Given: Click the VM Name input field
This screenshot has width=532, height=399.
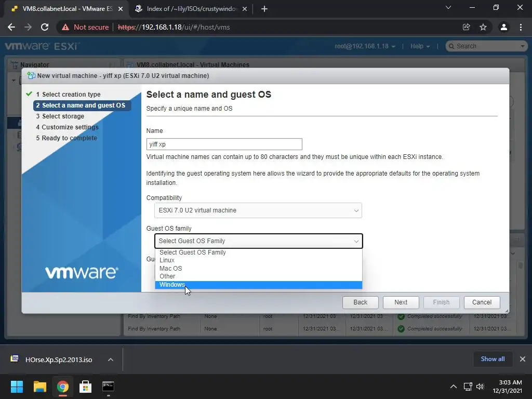Looking at the screenshot, I should [x=224, y=144].
